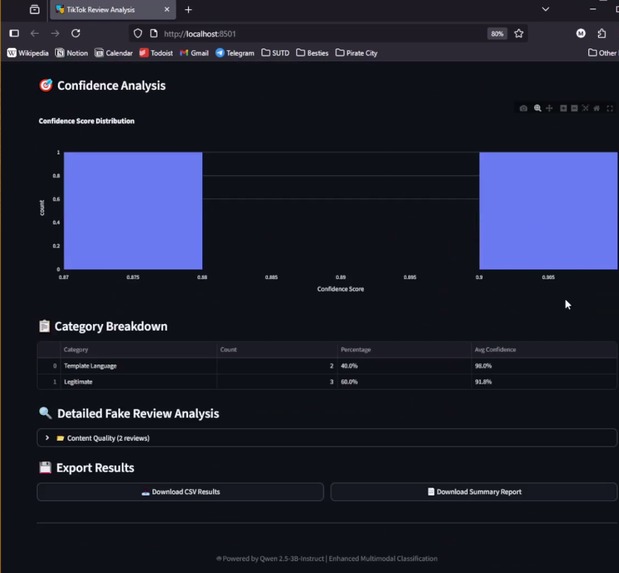
Task: Click the right histogram bar near 0.905
Action: pyautogui.click(x=548, y=211)
